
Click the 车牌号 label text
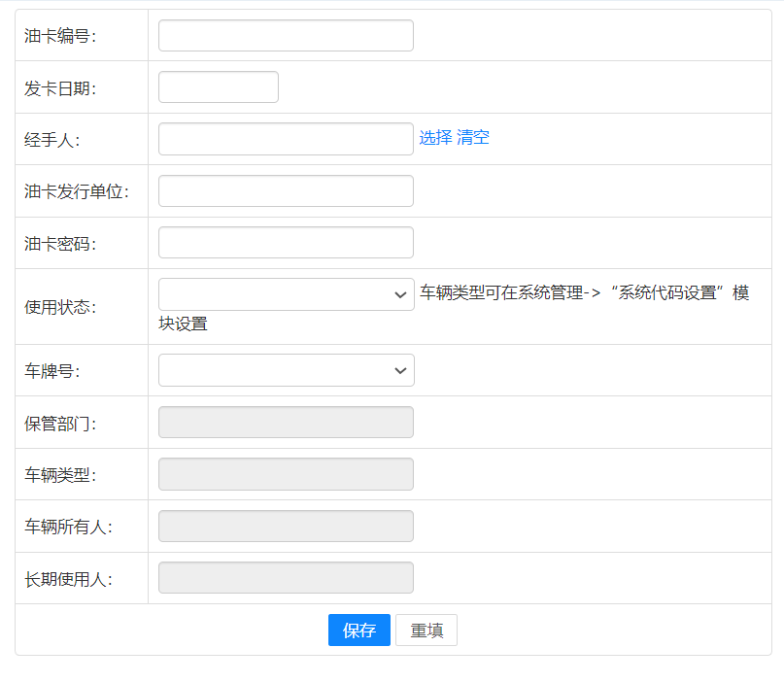pyautogui.click(x=52, y=371)
